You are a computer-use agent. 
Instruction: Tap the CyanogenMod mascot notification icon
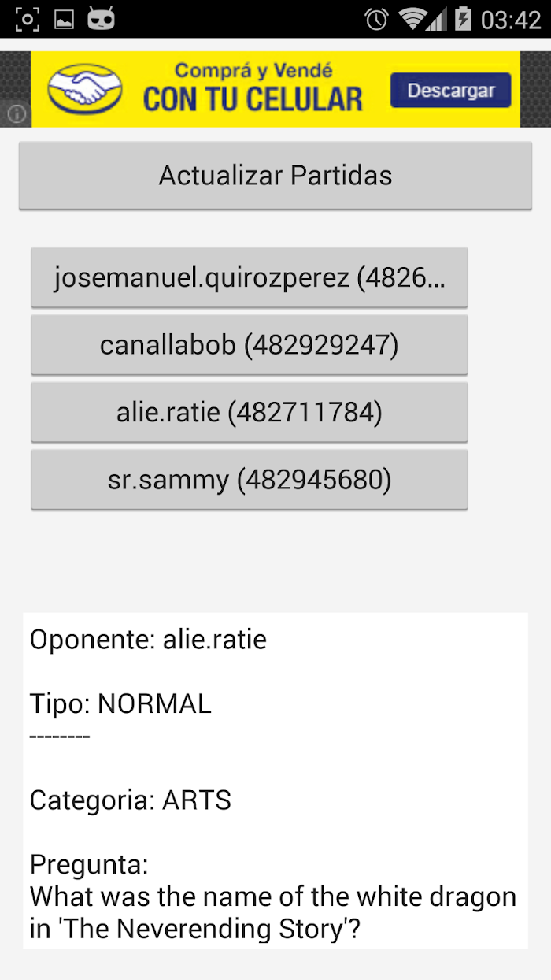pyautogui.click(x=101, y=19)
